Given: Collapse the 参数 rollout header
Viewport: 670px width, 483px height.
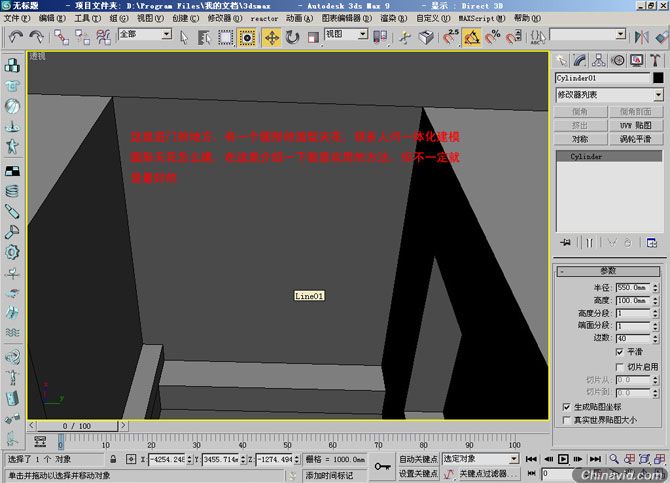Looking at the screenshot, I should (x=608, y=271).
